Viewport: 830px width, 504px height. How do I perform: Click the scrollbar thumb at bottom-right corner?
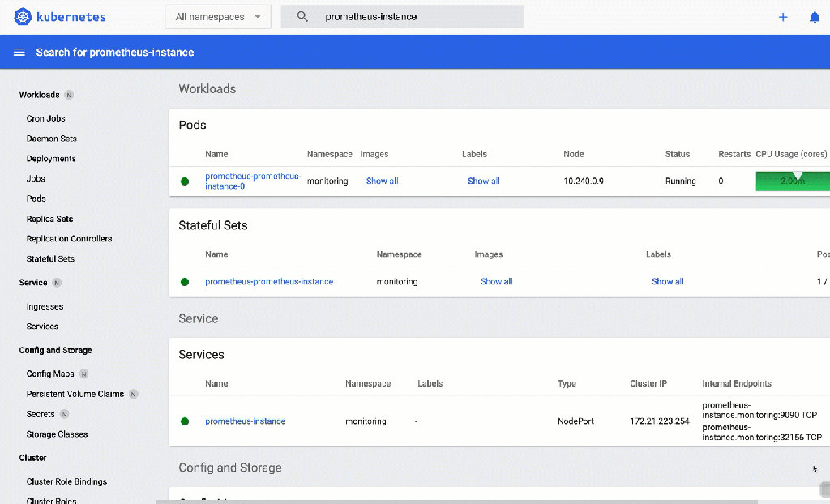[x=824, y=489]
